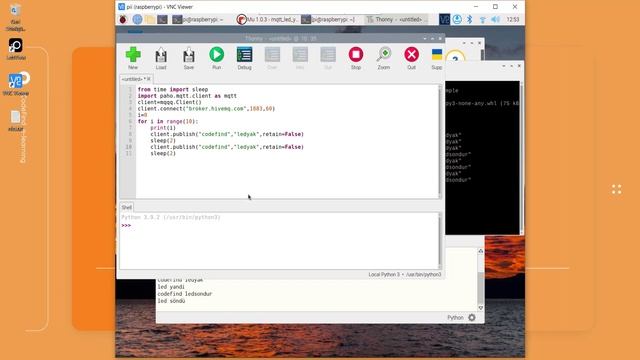Open the file manager folder icon
The image size is (640, 360).
pyautogui.click(x=150, y=19)
